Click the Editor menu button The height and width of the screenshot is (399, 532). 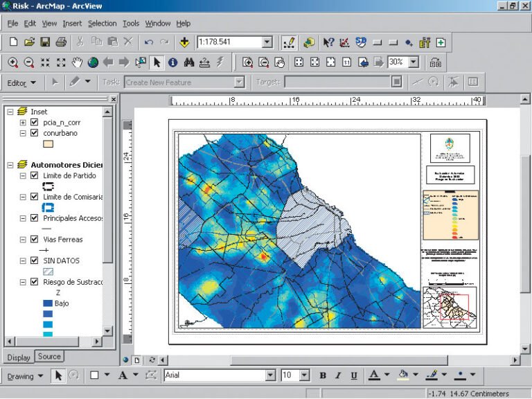coord(21,82)
